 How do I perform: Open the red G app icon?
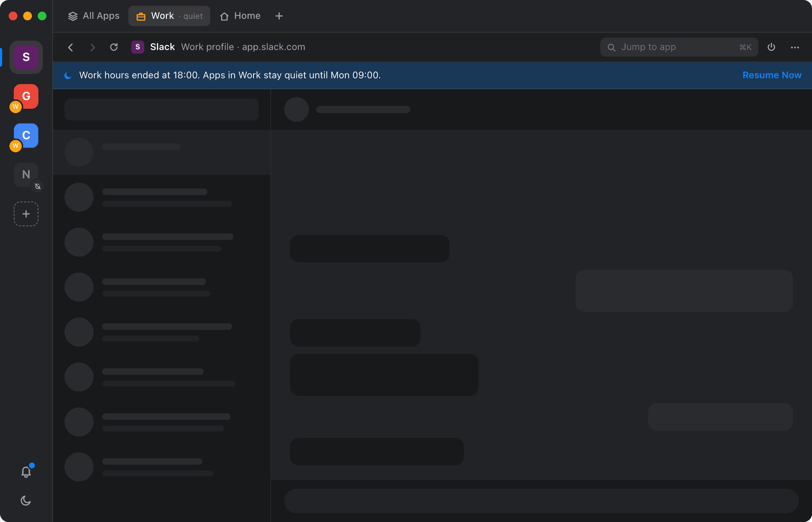(26, 96)
